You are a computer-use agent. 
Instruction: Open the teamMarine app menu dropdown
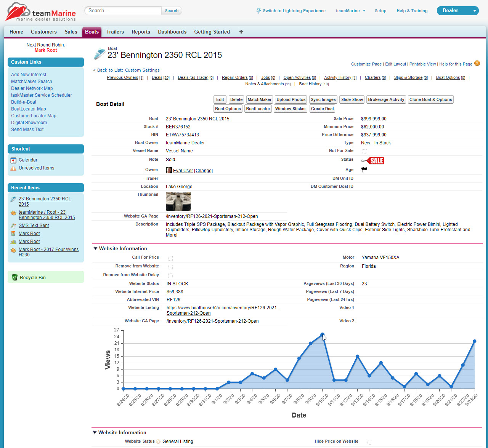coord(350,11)
